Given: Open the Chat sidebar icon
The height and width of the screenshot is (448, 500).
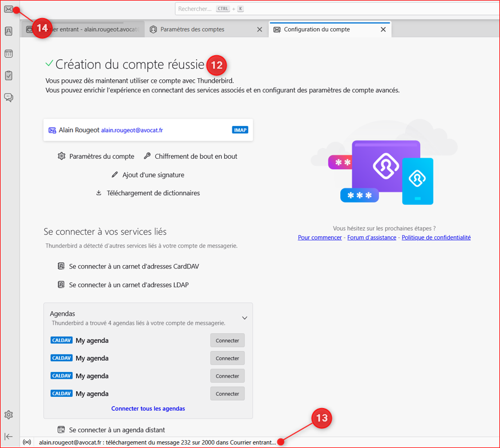Looking at the screenshot, I should point(8,97).
